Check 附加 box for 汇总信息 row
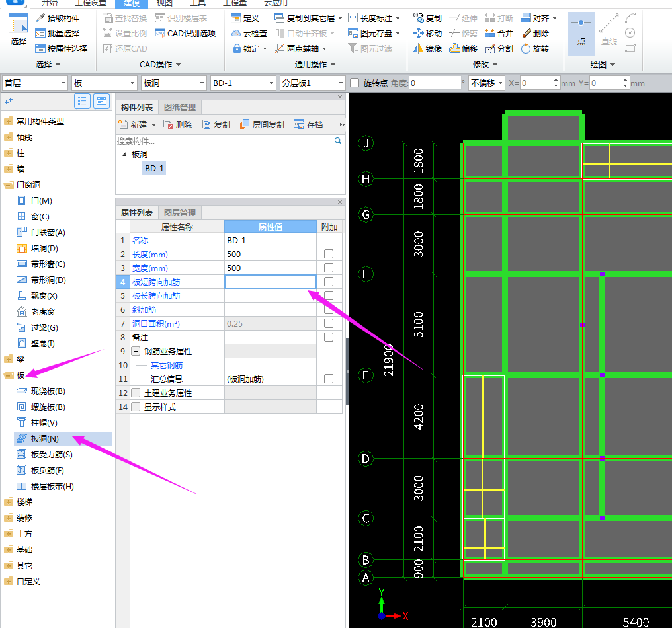Viewport: 672px width, 628px height. [329, 379]
